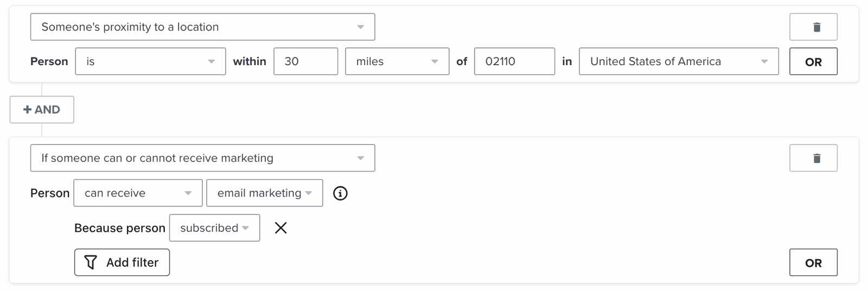Open the miles unit dropdown
The image size is (868, 290).
coord(397,61)
